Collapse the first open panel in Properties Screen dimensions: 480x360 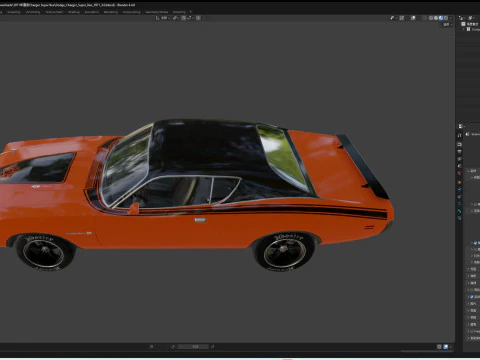coord(468,171)
